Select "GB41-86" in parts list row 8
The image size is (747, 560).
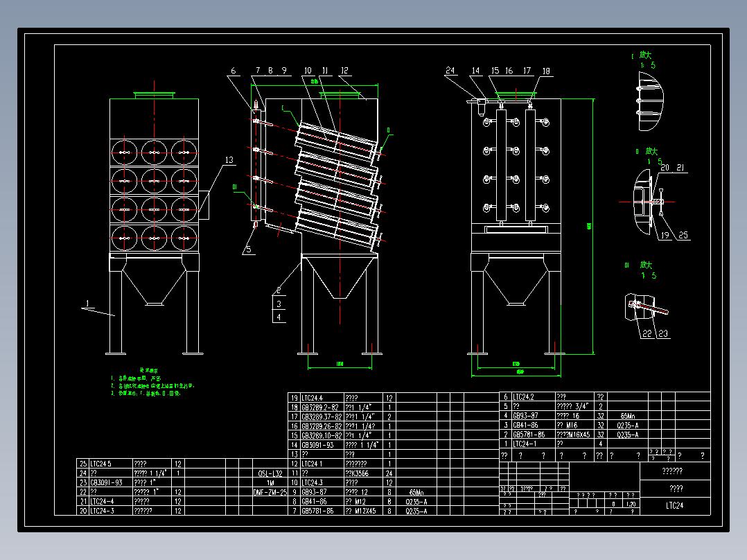tap(322, 501)
